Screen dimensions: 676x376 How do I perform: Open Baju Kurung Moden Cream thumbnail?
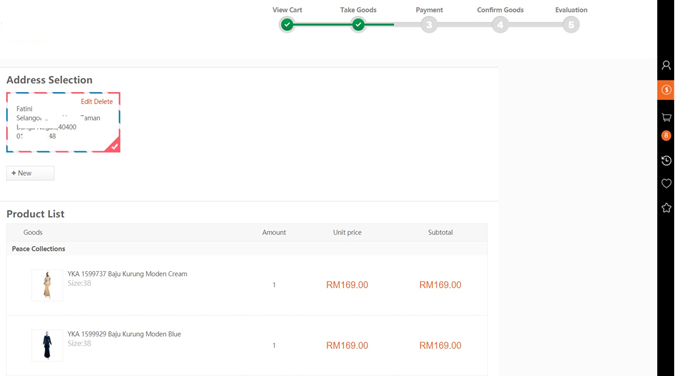click(47, 285)
